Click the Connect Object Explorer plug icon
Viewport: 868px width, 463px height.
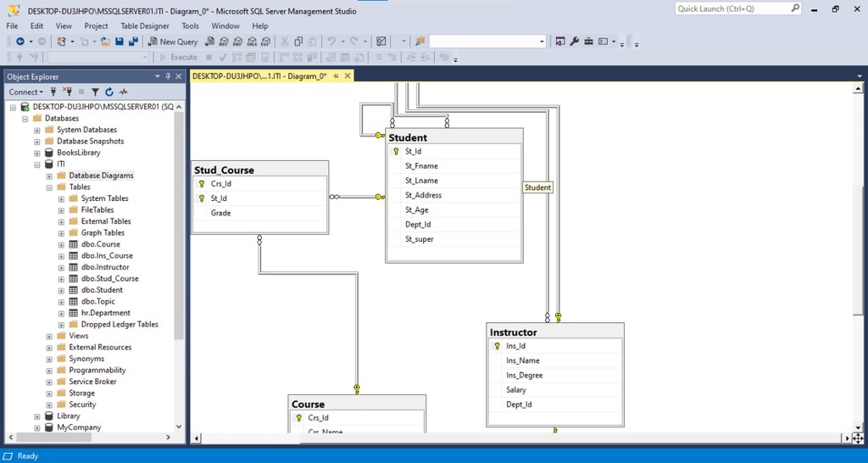[x=53, y=92]
